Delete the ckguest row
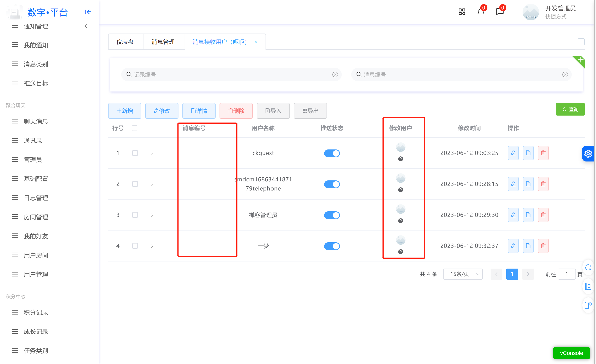This screenshot has height=364, width=596. click(x=543, y=153)
